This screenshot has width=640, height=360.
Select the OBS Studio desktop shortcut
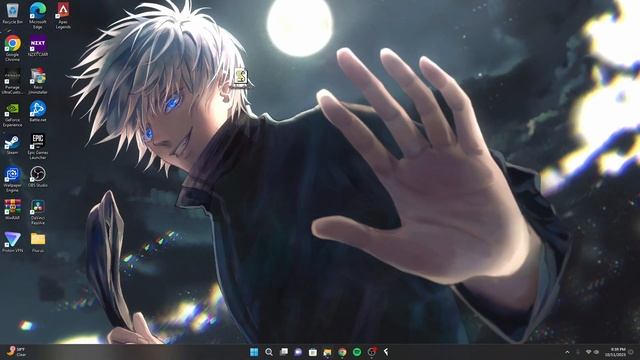click(38, 177)
